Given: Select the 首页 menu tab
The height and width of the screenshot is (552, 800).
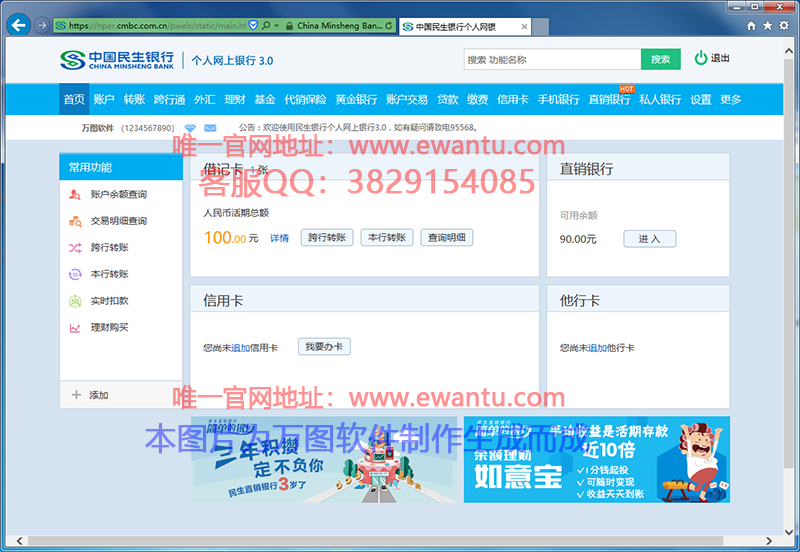Looking at the screenshot, I should coord(74,99).
